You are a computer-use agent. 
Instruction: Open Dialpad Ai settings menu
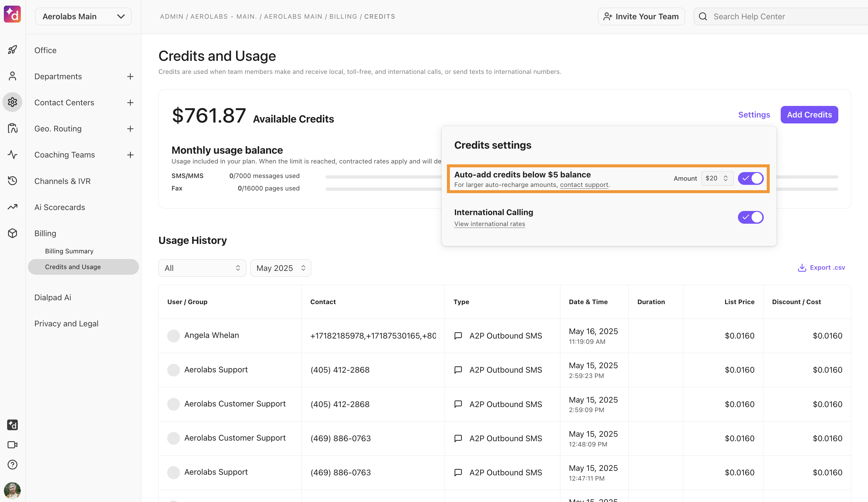(x=53, y=297)
